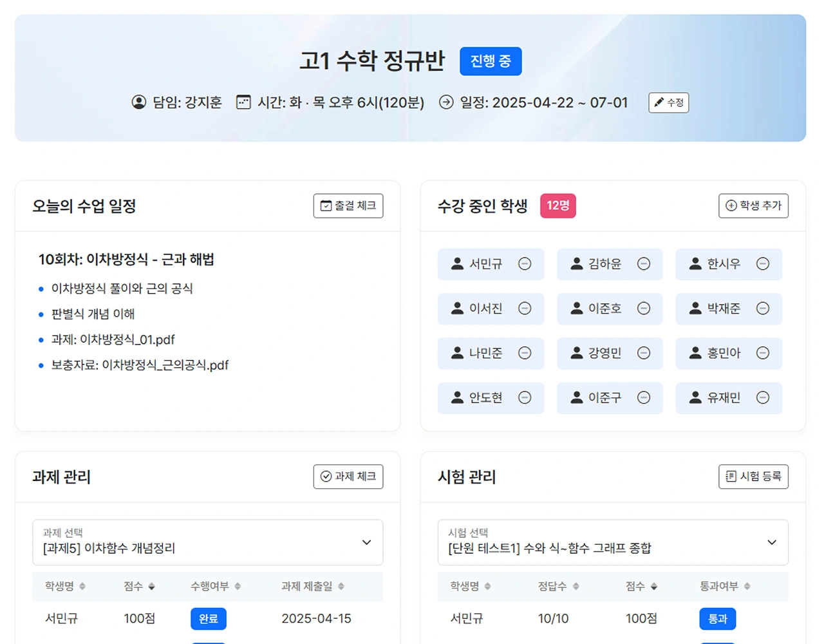The height and width of the screenshot is (644, 824).
Task: Open the 시험 등록 button
Action: tap(753, 477)
